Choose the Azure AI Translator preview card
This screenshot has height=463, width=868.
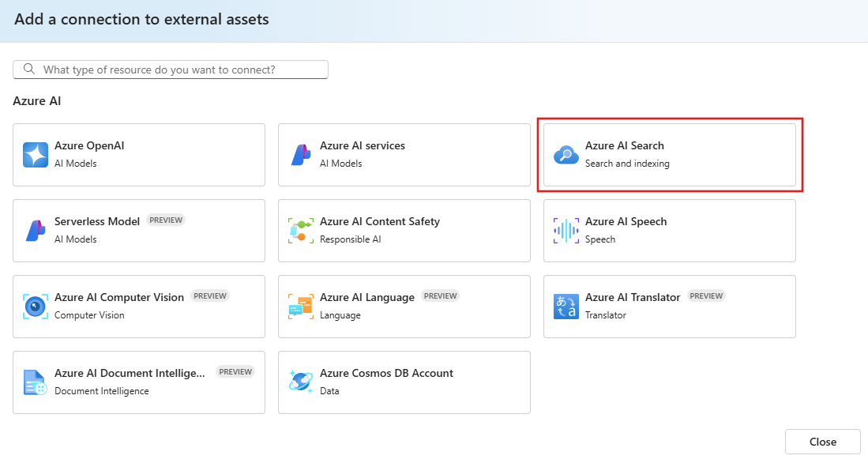670,306
